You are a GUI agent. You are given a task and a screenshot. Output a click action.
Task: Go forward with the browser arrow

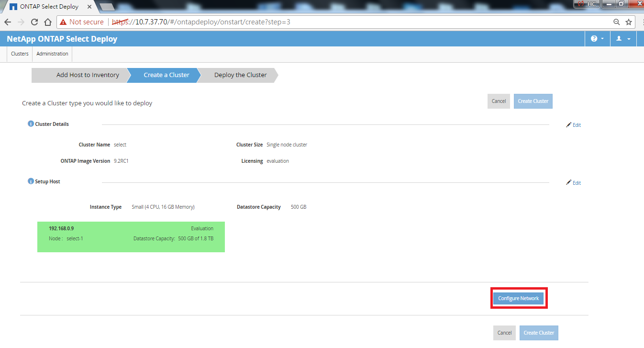[21, 22]
